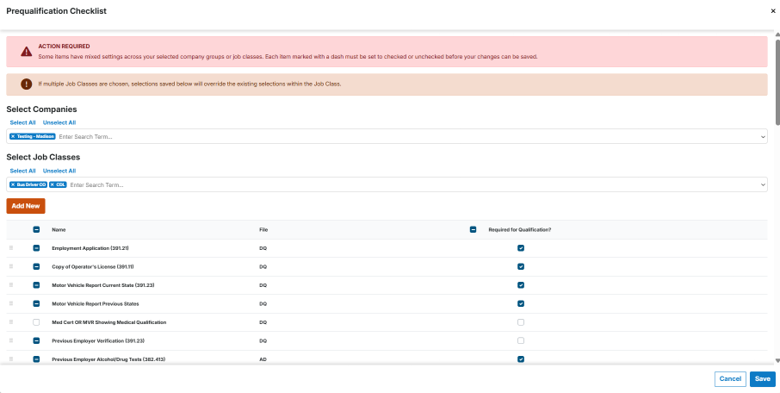
Task: Toggle row checkbox for Motor Vehicle Report Current State
Action: [x=36, y=285]
